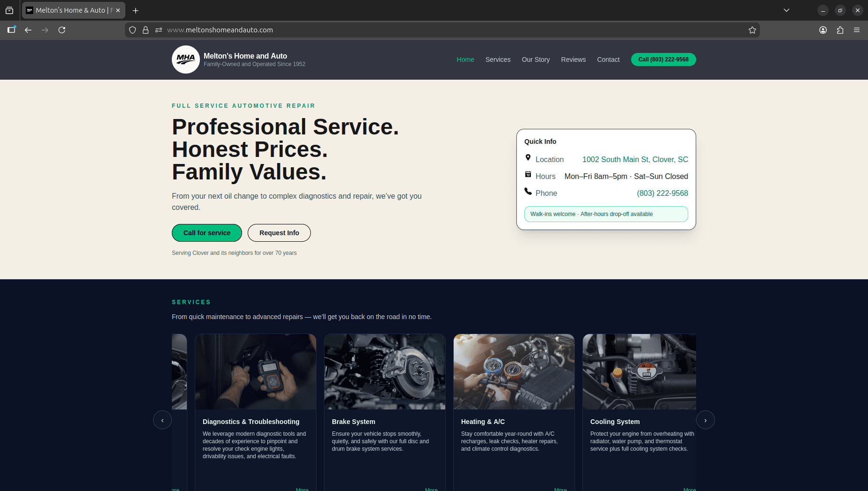Open the browser extensions puzzle icon
868x491 pixels.
[840, 30]
